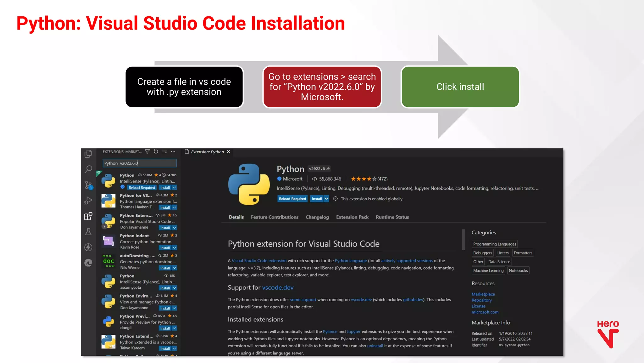Click the details page vertical scrollbar
This screenshot has width=644, height=363.
[x=464, y=240]
